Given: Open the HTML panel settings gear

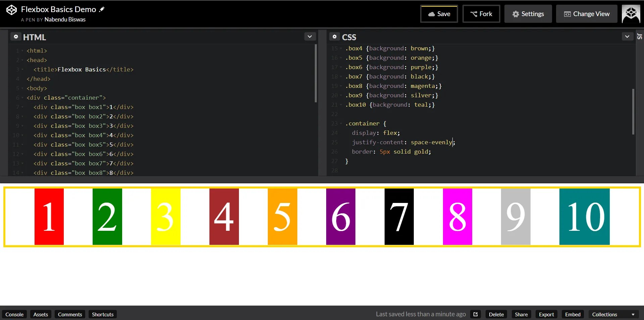Looking at the screenshot, I should point(16,37).
